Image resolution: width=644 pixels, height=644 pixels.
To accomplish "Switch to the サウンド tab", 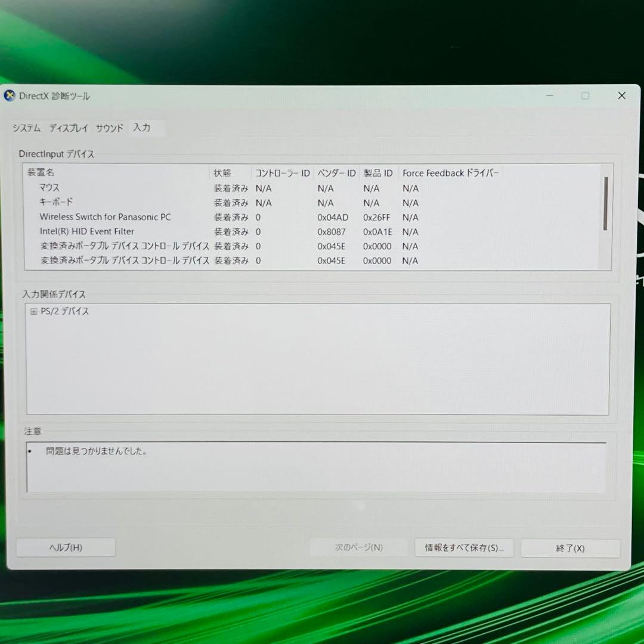I will tap(109, 128).
